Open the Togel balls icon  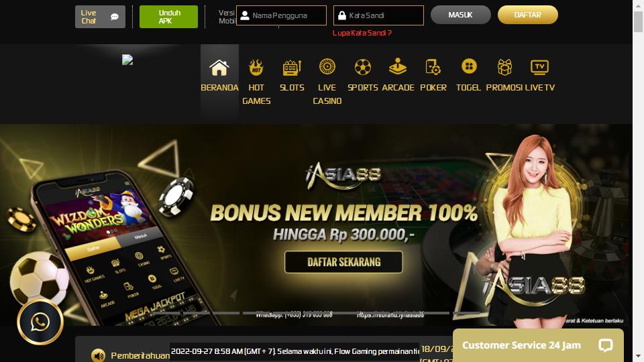[469, 66]
